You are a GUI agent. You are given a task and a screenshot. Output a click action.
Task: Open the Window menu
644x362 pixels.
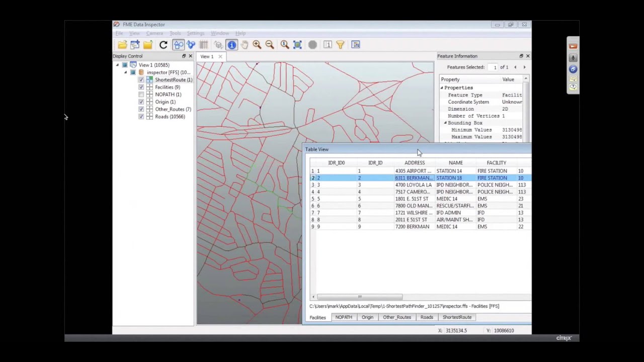point(220,33)
